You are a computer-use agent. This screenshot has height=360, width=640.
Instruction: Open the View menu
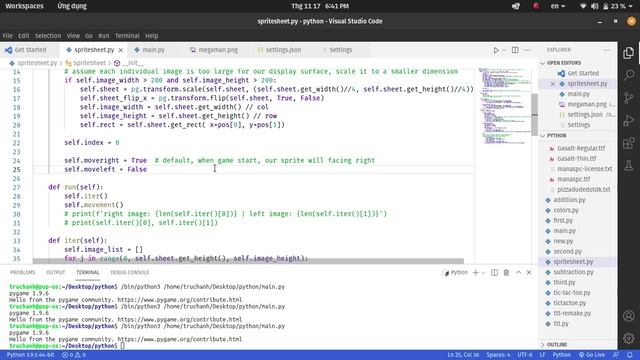[x=73, y=36]
